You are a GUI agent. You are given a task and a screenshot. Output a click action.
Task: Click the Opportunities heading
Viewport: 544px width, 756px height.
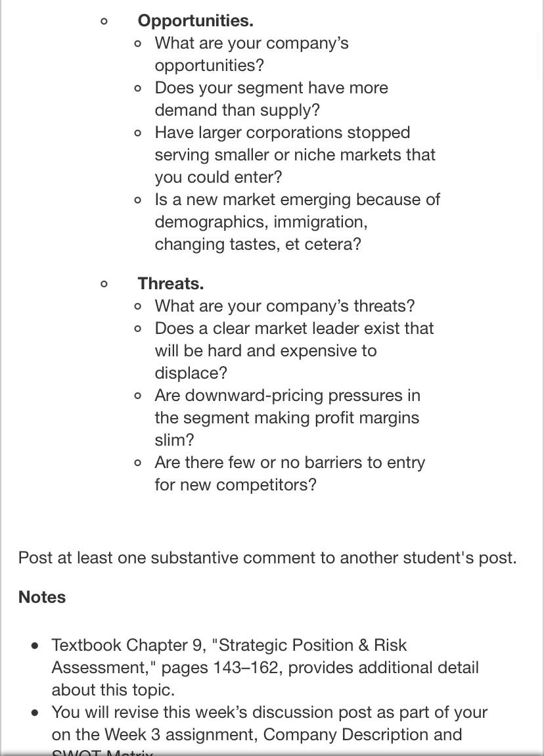[x=195, y=20]
